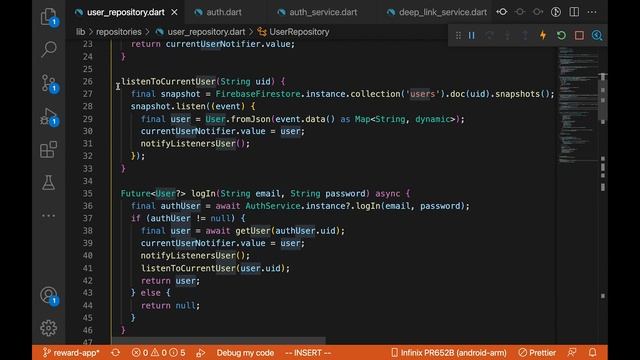The width and height of the screenshot is (640, 360).
Task: Split the editor to the right
Action: tap(574, 12)
